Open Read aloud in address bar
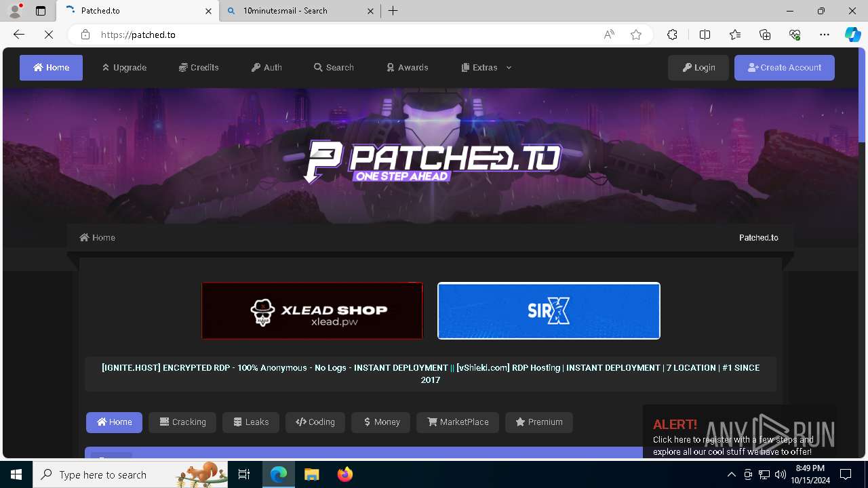 [x=609, y=35]
